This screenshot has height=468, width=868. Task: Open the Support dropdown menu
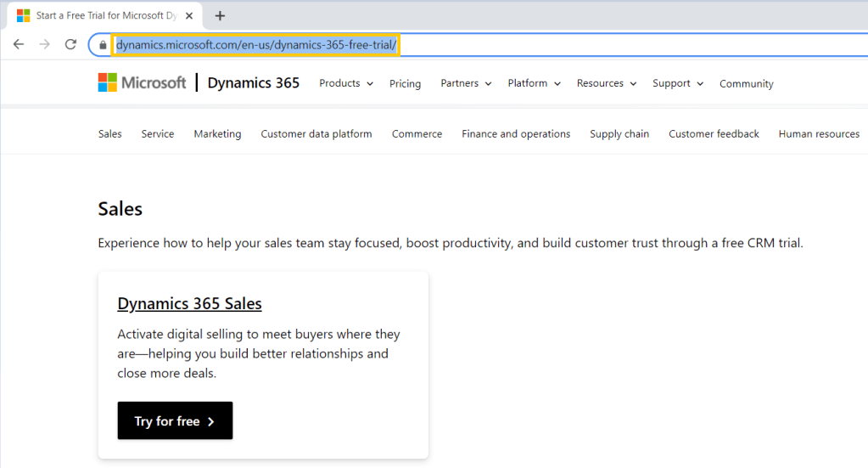(677, 83)
